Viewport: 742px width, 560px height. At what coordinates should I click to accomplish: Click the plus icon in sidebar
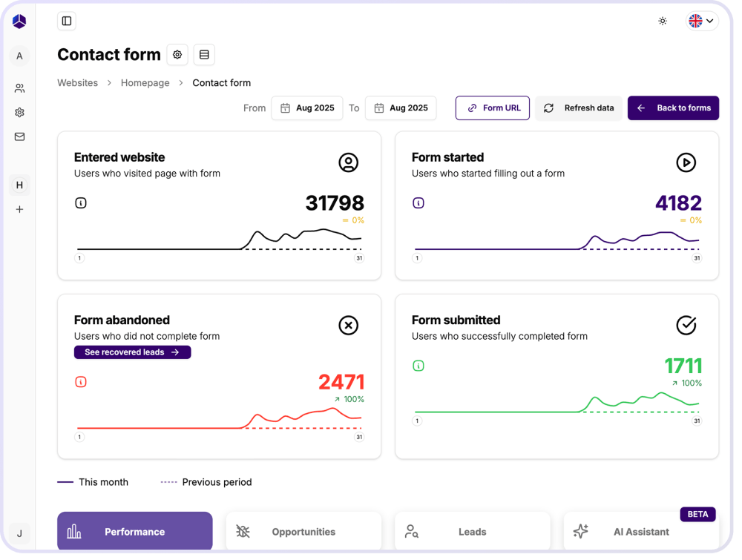[x=19, y=209]
